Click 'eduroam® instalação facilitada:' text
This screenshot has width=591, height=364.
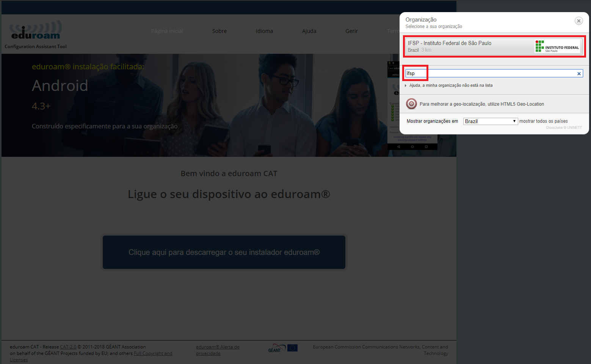tap(88, 67)
